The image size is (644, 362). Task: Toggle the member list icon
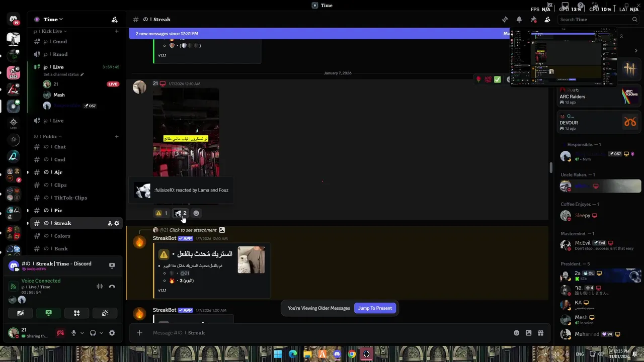coord(547,20)
